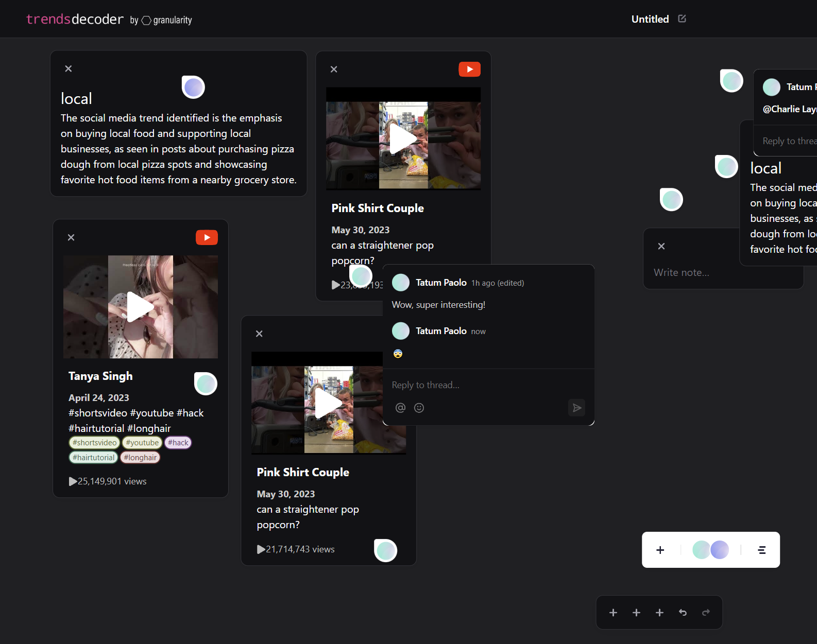Click Tatum Paolo avatar on first comment
817x644 pixels.
(401, 283)
